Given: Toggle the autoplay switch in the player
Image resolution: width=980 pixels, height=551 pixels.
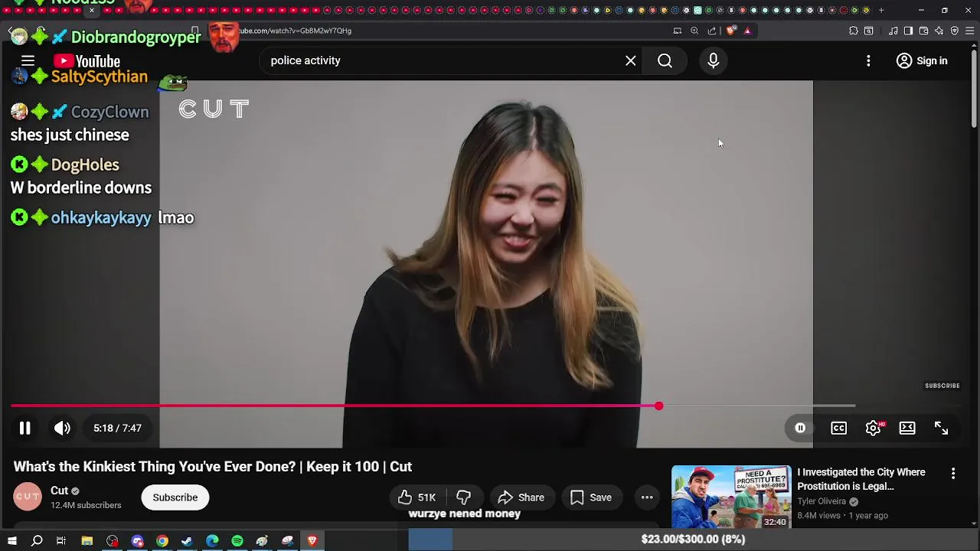Looking at the screenshot, I should coord(800,428).
